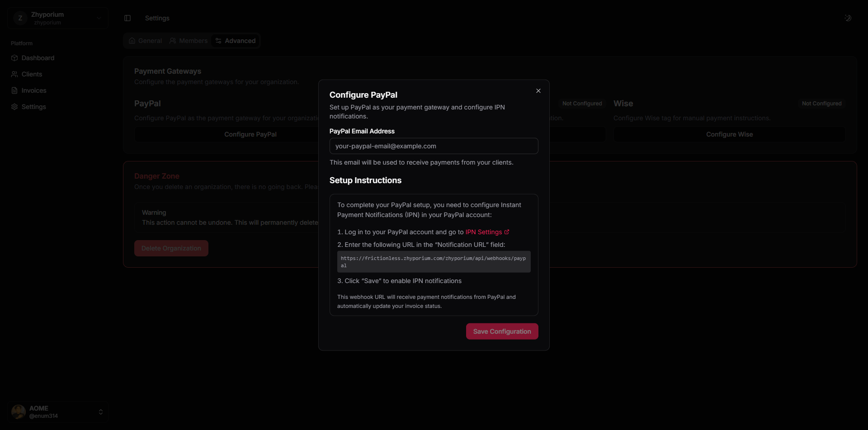Click the Settings breadcrumb title
Viewport: 868px width, 430px height.
click(157, 18)
